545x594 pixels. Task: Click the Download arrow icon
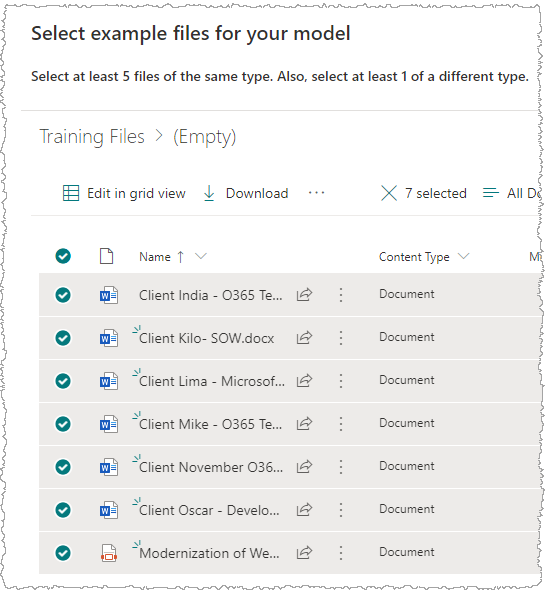pyautogui.click(x=209, y=193)
